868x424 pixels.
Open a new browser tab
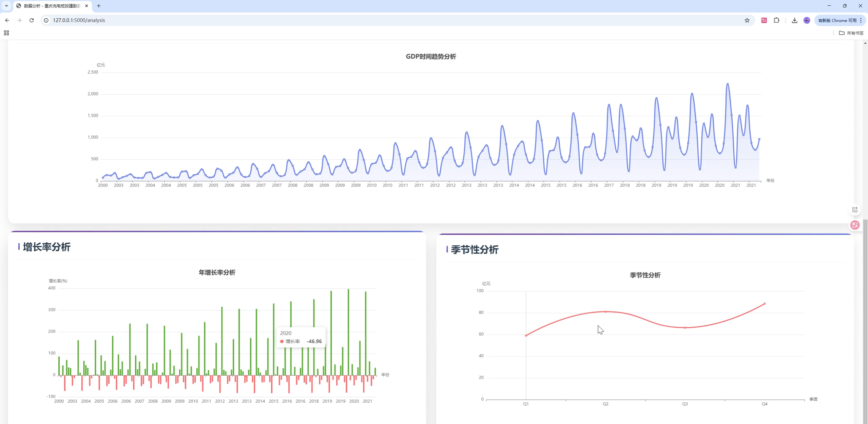[99, 6]
